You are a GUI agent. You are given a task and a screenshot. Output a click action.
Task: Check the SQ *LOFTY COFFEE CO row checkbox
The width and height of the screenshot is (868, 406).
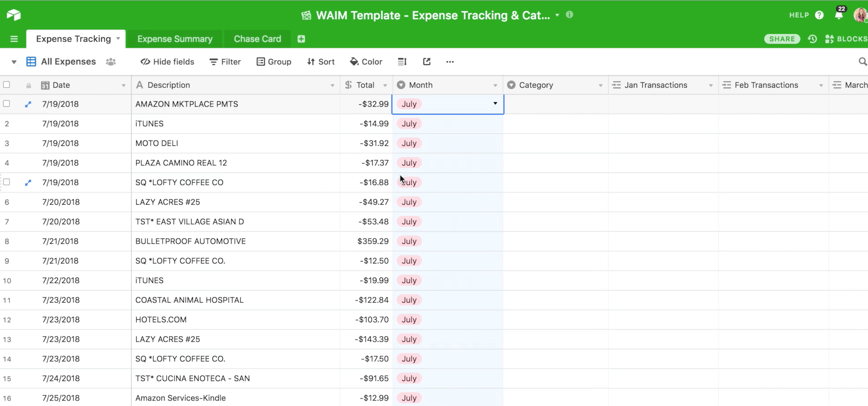coord(6,182)
